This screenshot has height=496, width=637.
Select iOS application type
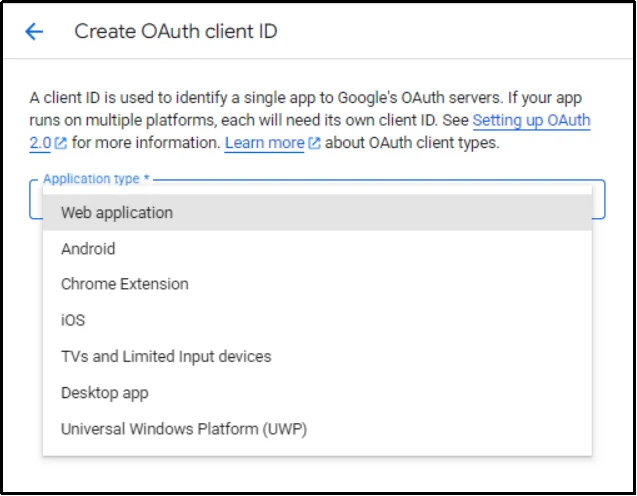click(317, 320)
